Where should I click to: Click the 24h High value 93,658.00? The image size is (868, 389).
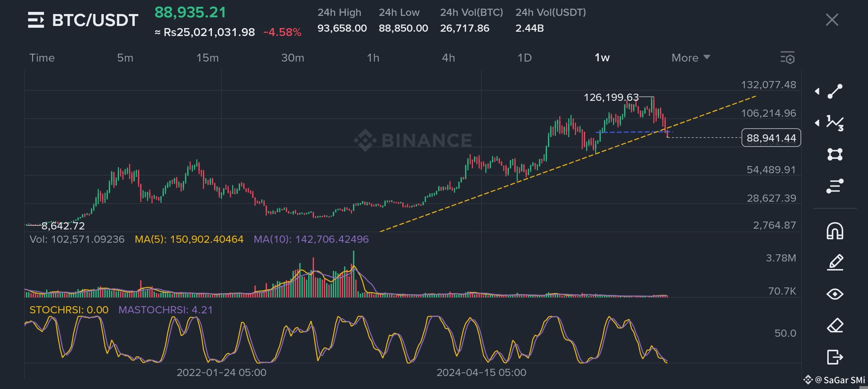(342, 28)
